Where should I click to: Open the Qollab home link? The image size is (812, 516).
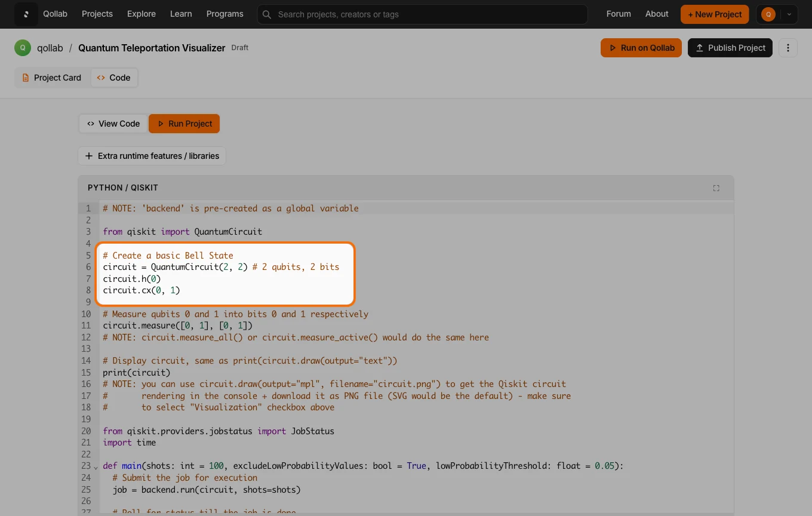55,14
